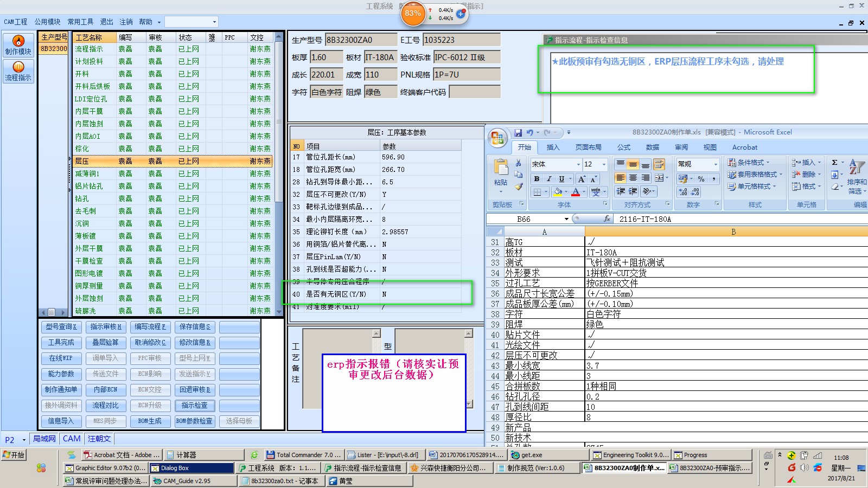Image resolution: width=868 pixels, height=488 pixels.
Task: Center text horizontally in the cell
Action: [633, 178]
